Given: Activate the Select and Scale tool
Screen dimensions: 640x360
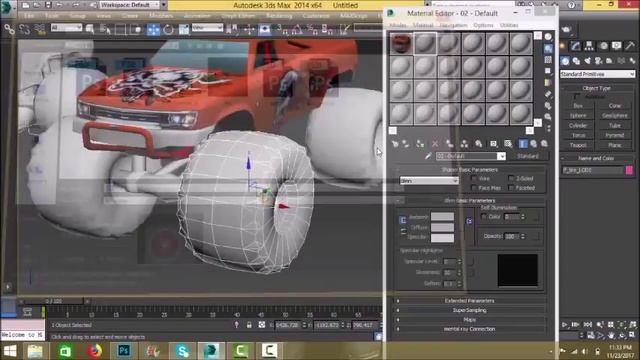Looking at the screenshot, I should click(x=184, y=29).
